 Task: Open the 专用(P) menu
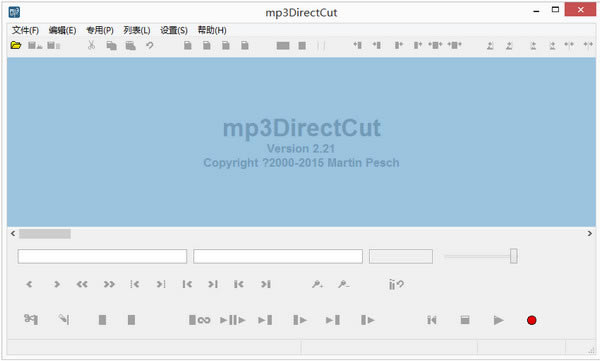tap(100, 30)
